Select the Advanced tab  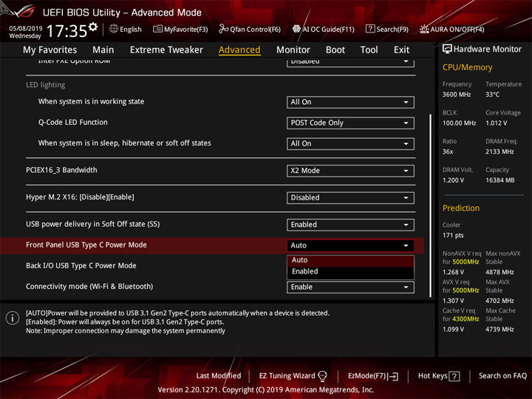[239, 50]
